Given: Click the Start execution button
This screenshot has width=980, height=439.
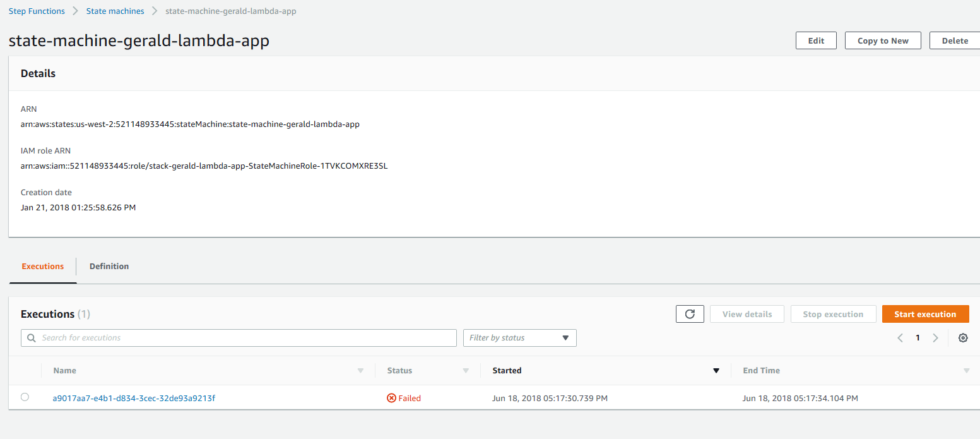Looking at the screenshot, I should (x=925, y=314).
